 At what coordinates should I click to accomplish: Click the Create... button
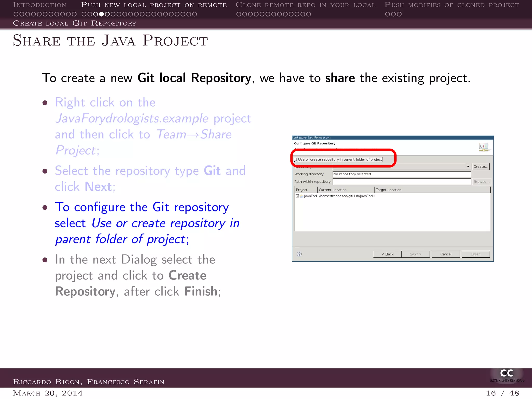[481, 167]
